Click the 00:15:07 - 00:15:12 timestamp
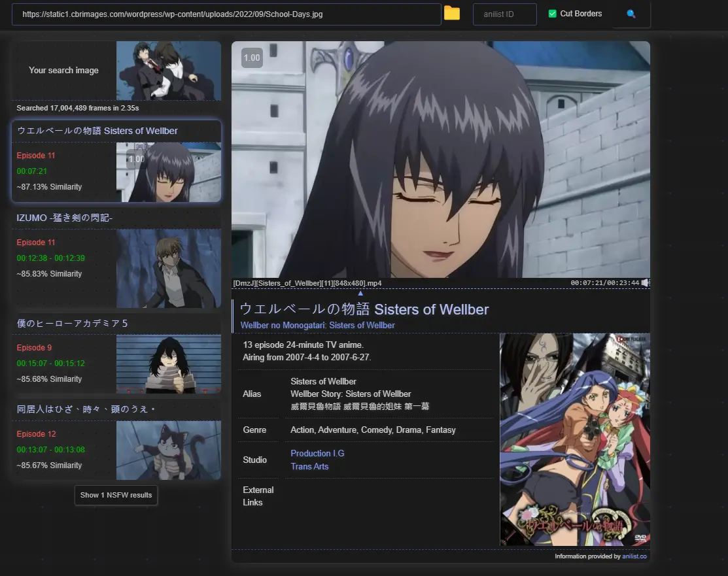Viewport: 728px width, 576px height. point(51,363)
